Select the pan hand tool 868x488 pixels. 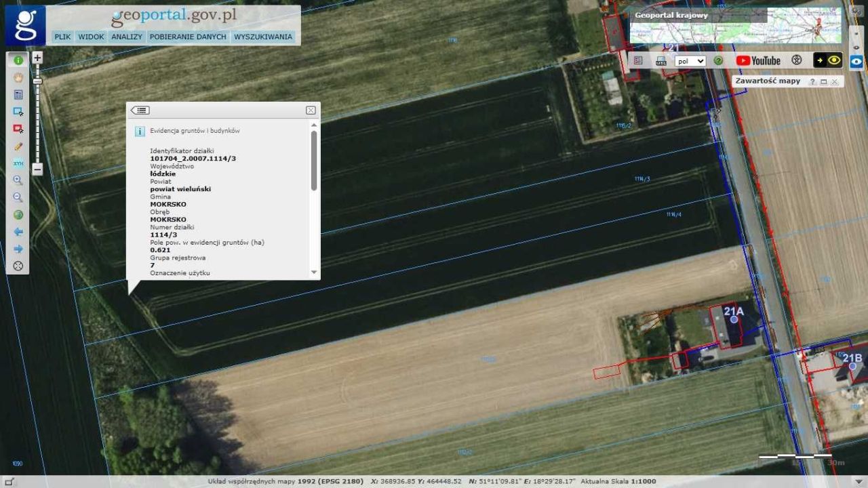[18, 77]
